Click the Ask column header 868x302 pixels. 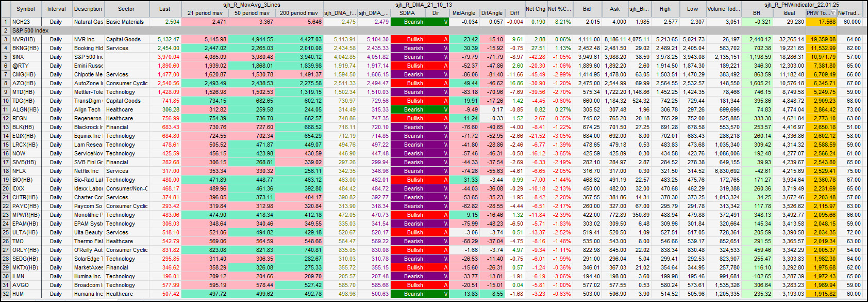(614, 9)
